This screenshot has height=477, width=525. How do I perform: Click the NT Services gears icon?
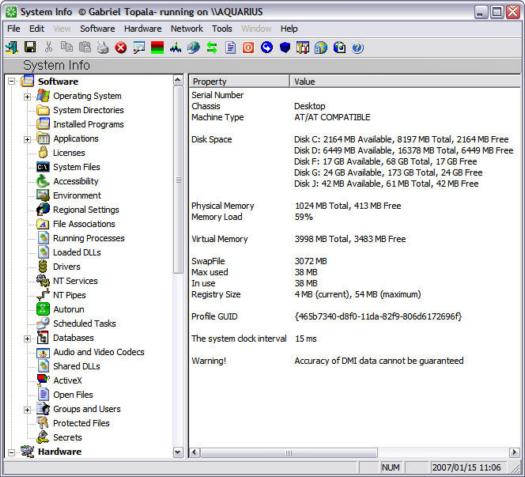pyautogui.click(x=43, y=281)
